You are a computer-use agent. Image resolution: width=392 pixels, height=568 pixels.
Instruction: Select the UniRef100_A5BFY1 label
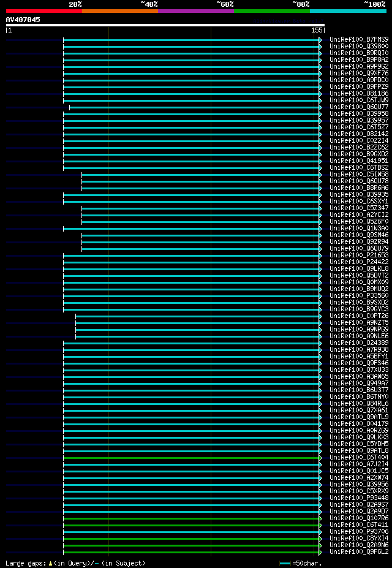[359, 358]
